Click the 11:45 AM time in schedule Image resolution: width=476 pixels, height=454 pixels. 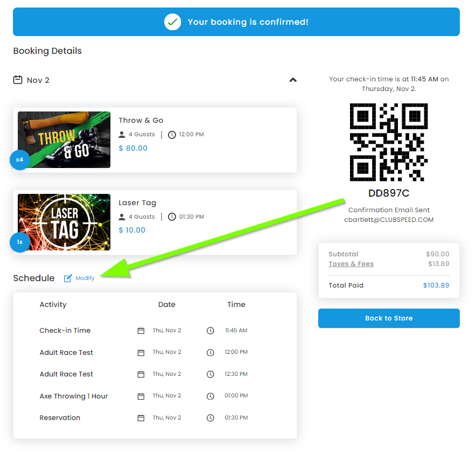pos(236,330)
